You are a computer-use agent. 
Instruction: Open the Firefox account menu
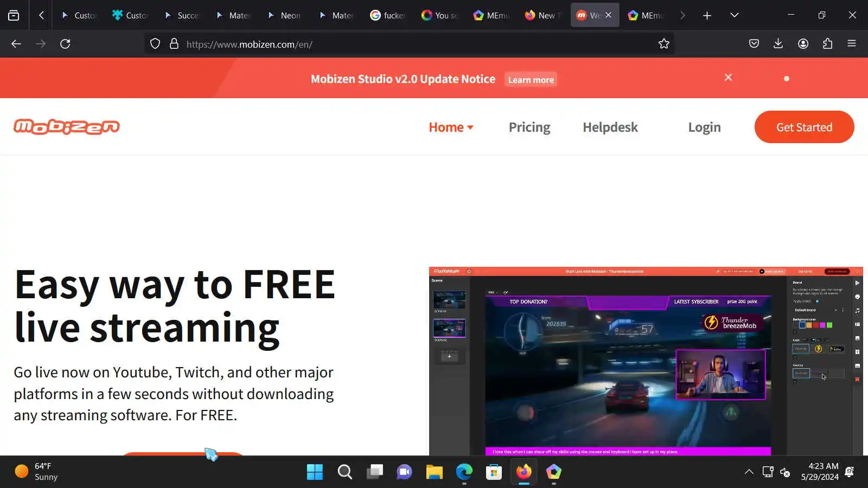click(803, 44)
